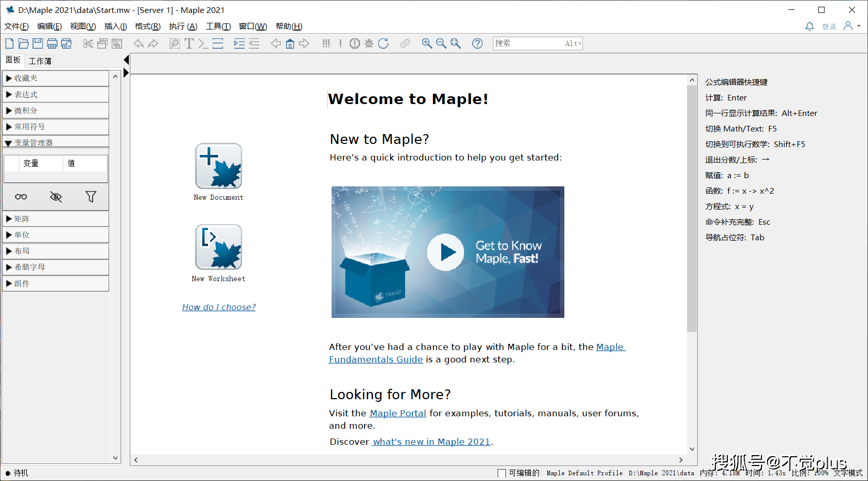Insert text region with T icon
The width and height of the screenshot is (868, 481).
189,43
